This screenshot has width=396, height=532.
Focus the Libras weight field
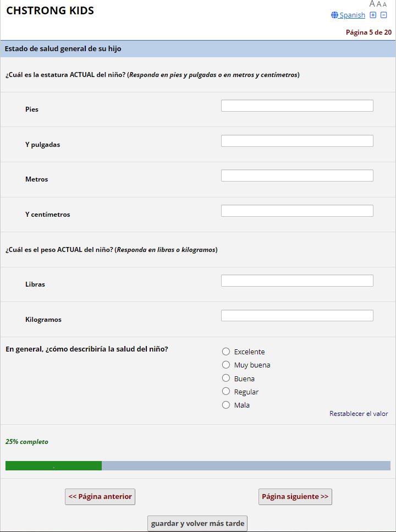pyautogui.click(x=297, y=281)
